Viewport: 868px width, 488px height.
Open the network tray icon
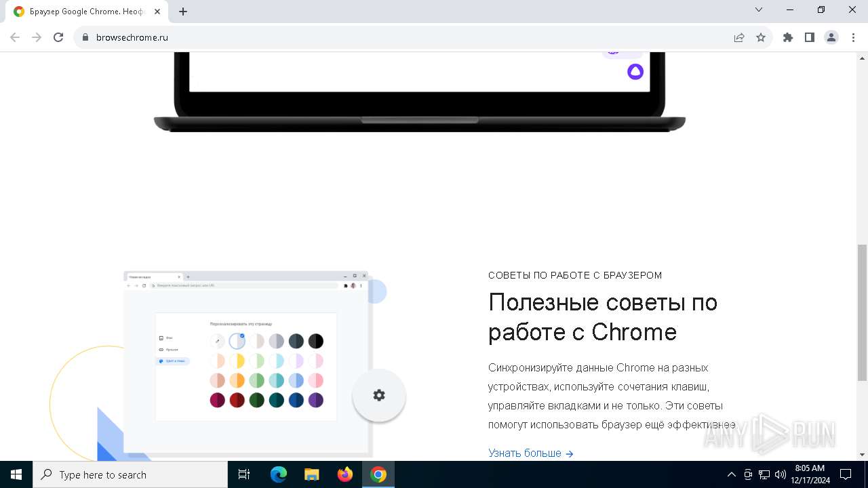click(x=764, y=474)
